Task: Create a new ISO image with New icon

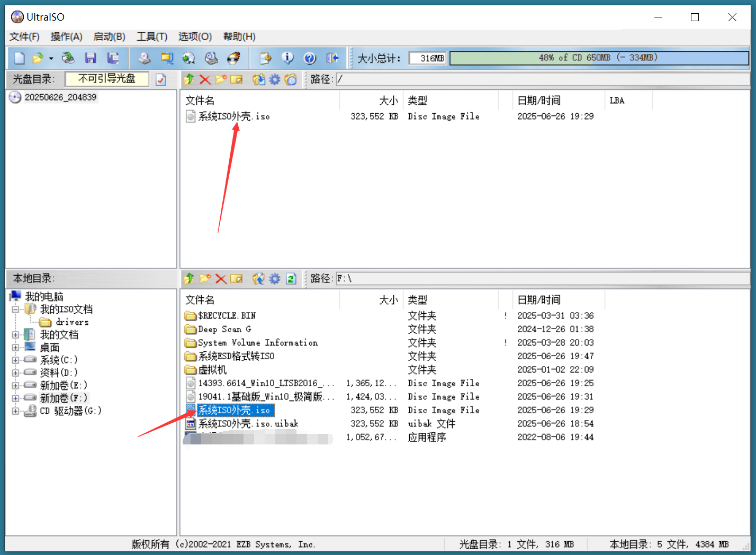Action: (20, 58)
